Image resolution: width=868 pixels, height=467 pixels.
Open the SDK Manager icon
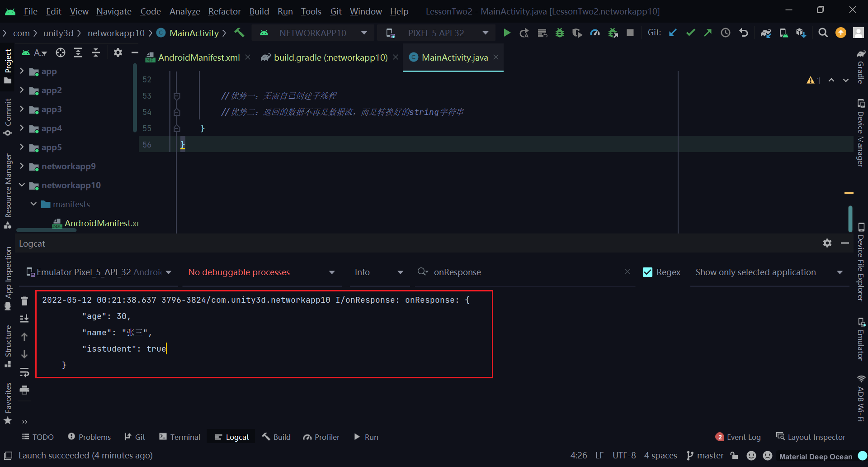click(x=801, y=33)
